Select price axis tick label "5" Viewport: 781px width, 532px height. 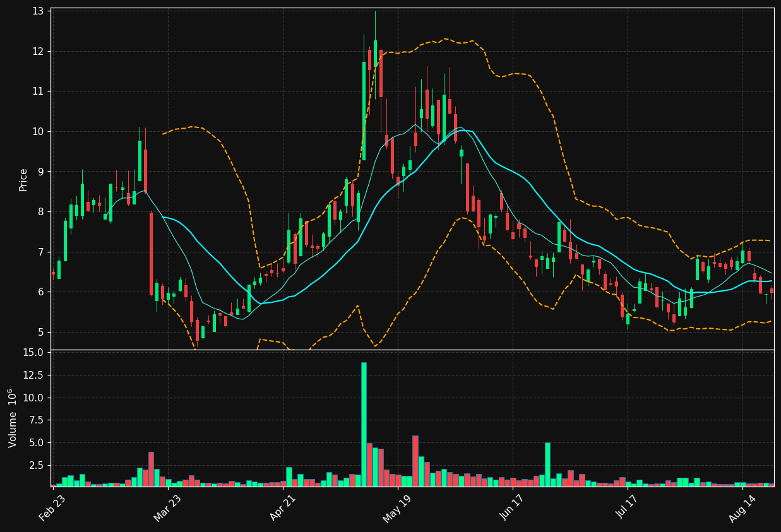(40, 332)
